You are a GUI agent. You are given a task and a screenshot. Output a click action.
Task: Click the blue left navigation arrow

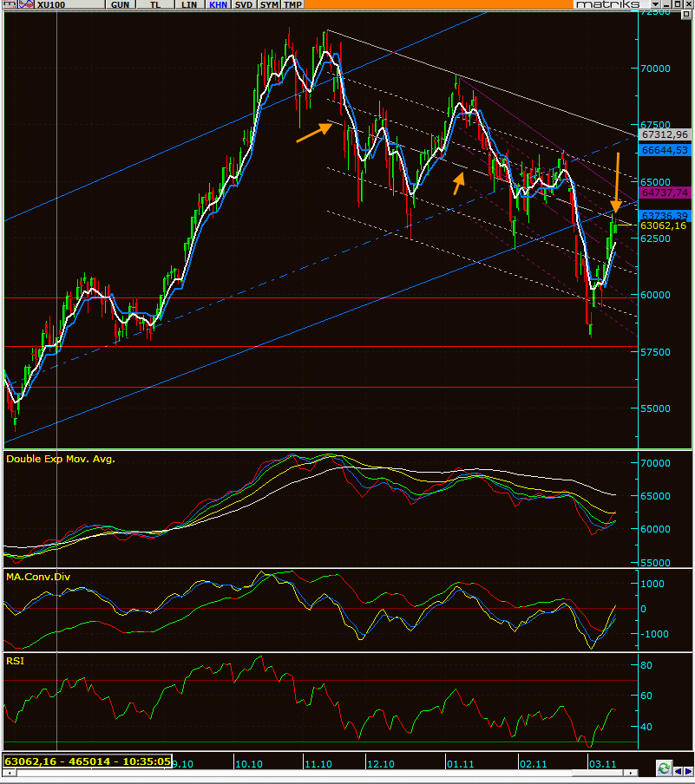coord(677,768)
